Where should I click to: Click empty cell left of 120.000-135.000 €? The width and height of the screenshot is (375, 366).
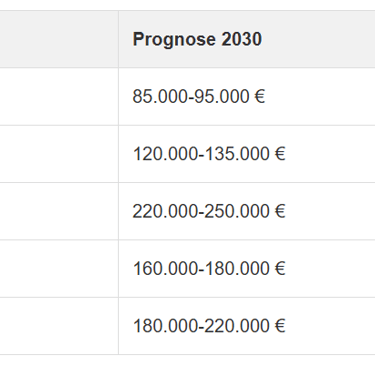coord(59,154)
